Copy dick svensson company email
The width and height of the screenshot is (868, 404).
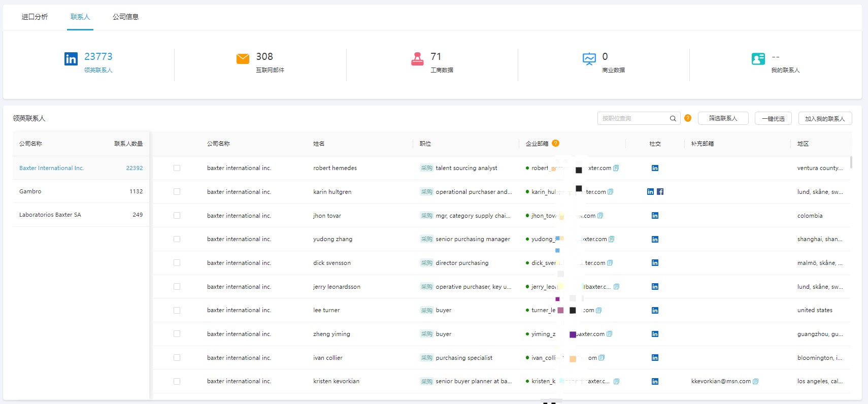point(610,263)
